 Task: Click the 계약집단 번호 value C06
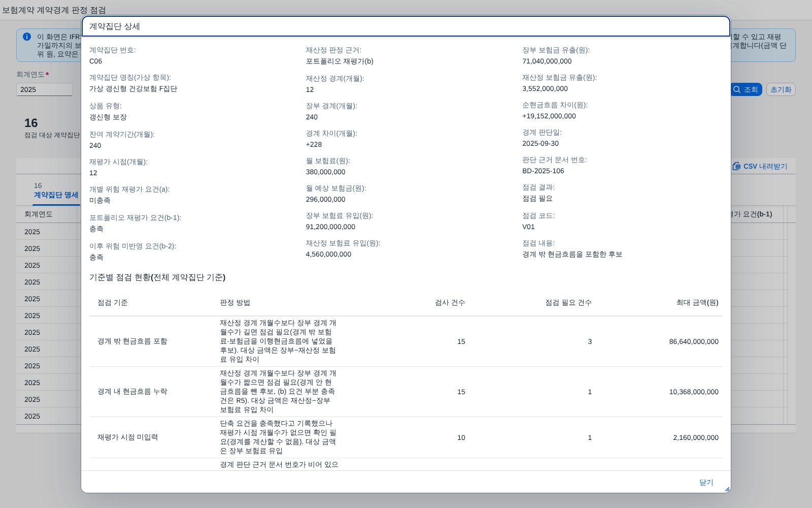(x=95, y=61)
